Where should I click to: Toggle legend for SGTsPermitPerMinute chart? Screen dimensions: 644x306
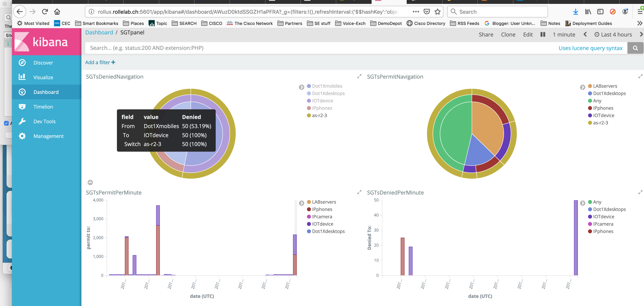[302, 203]
